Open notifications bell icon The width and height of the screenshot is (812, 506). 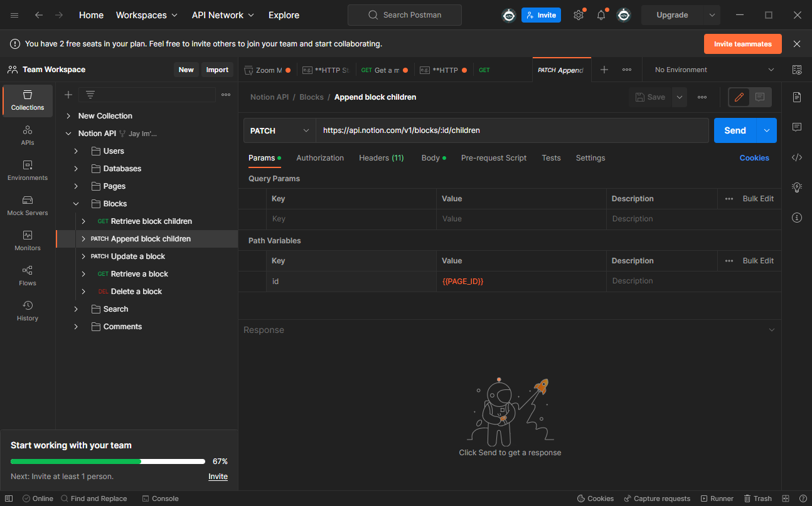[x=601, y=15]
